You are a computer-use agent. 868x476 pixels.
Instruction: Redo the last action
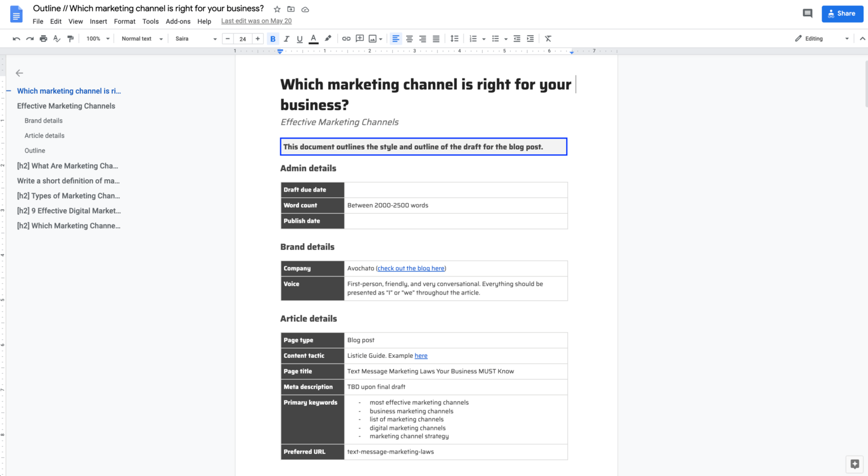pos(30,38)
